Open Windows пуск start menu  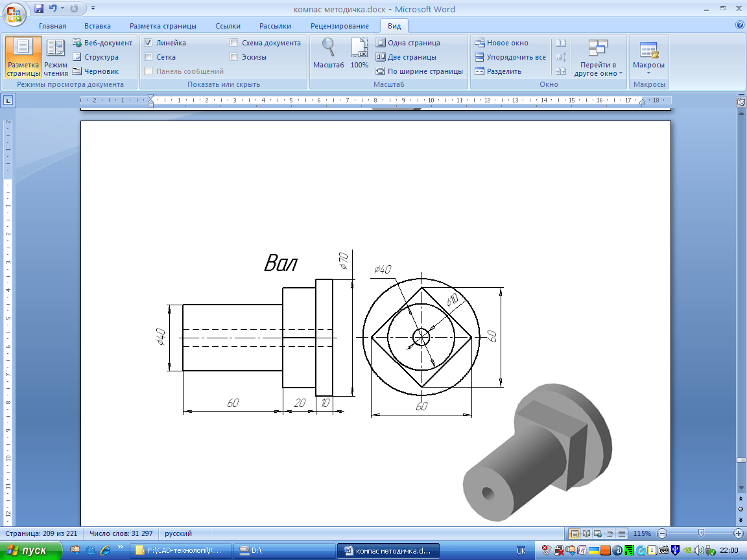coord(31,551)
